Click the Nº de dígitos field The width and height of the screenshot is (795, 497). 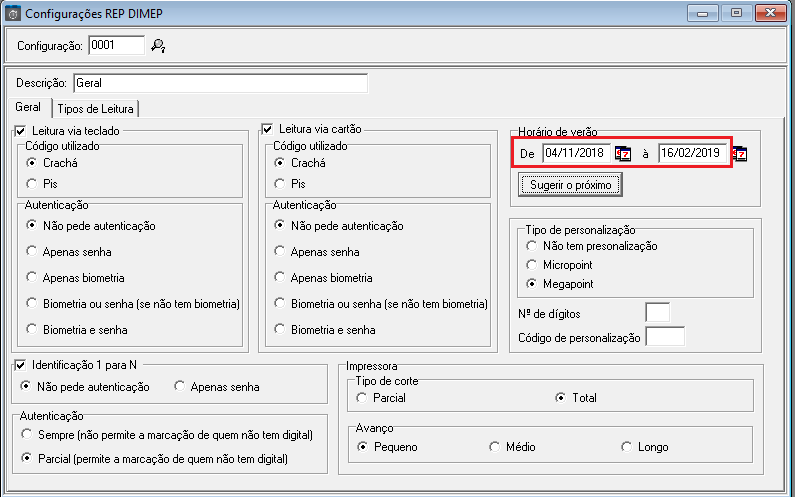click(x=657, y=313)
